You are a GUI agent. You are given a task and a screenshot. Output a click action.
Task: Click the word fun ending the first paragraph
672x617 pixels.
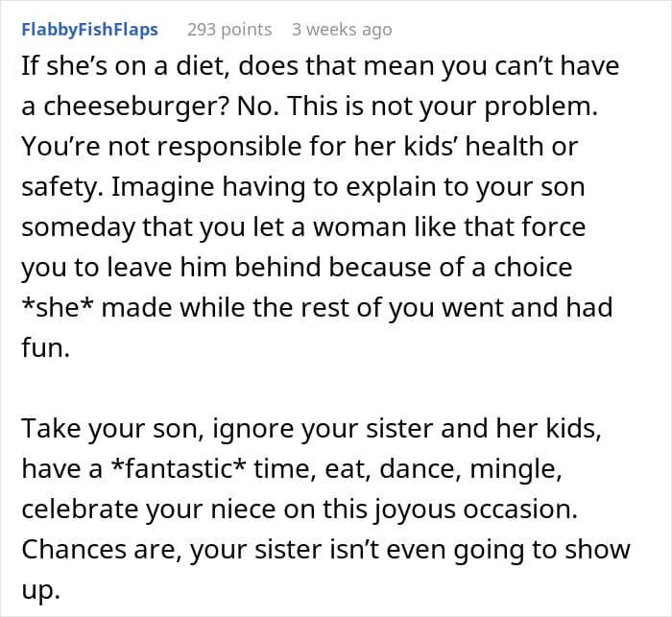point(45,347)
